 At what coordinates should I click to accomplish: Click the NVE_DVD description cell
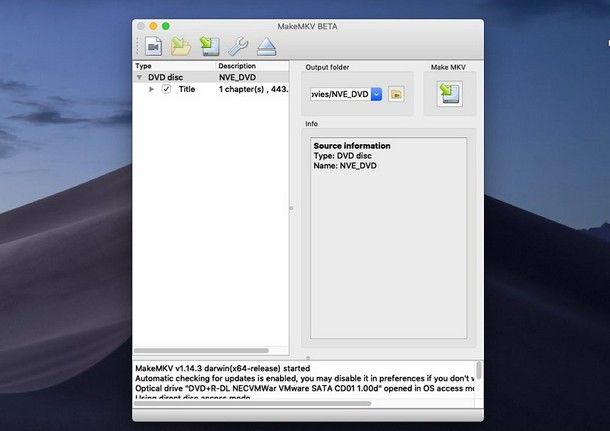(237, 77)
